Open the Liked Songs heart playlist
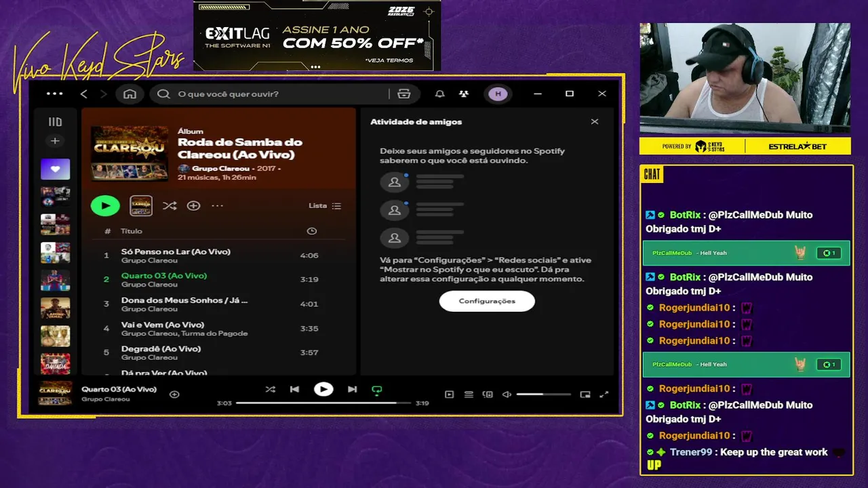868x488 pixels. [55, 169]
